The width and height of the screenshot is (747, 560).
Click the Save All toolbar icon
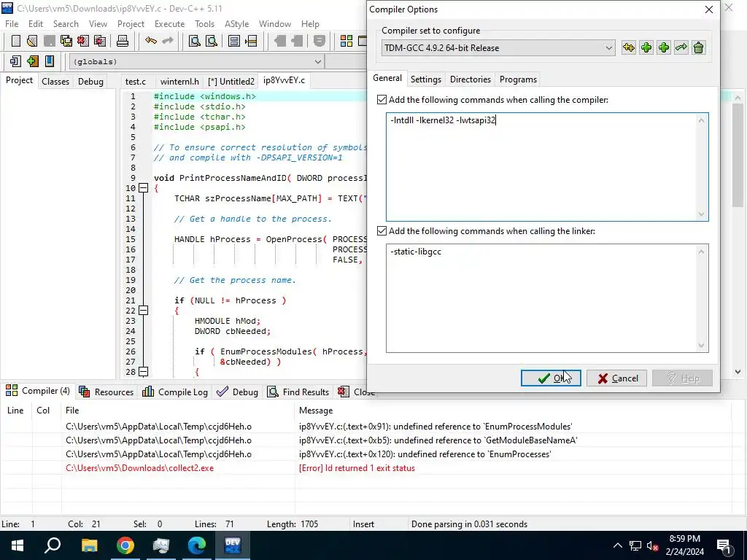[66, 42]
